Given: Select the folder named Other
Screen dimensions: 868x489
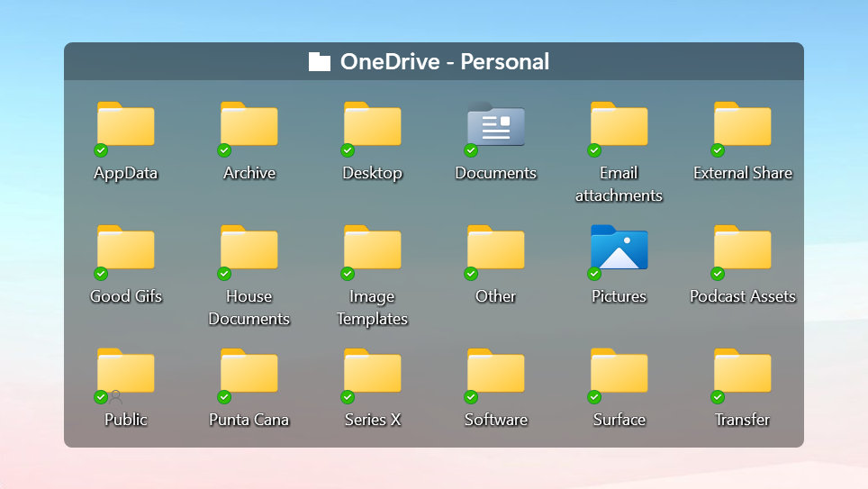Looking at the screenshot, I should point(496,249).
